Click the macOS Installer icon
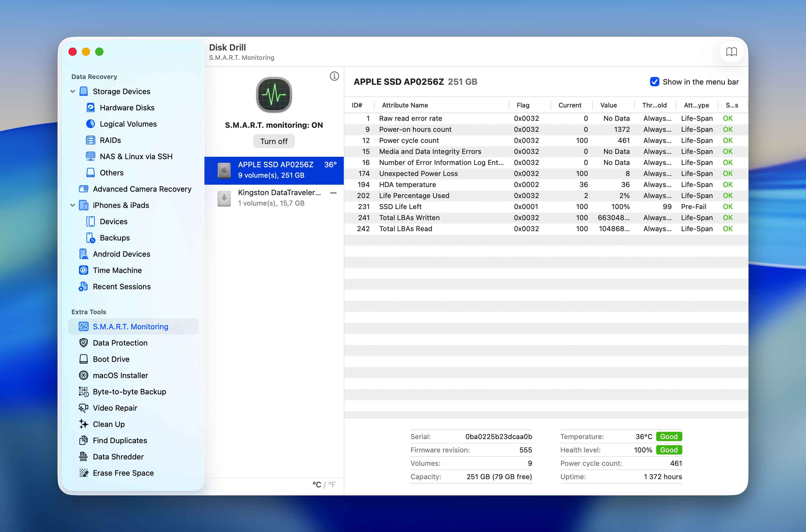 click(x=83, y=375)
